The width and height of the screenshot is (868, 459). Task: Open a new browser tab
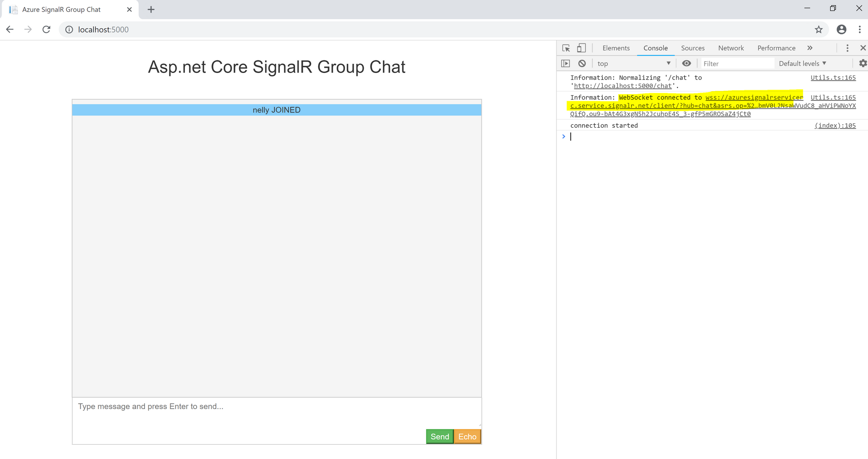tap(151, 10)
